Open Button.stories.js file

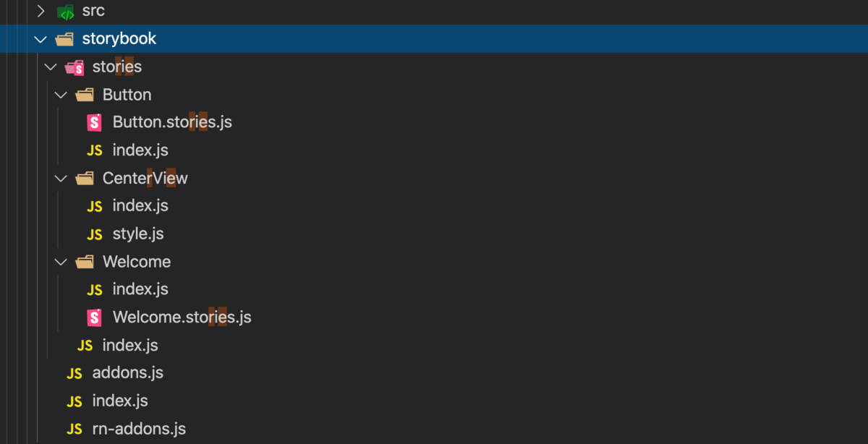[172, 122]
